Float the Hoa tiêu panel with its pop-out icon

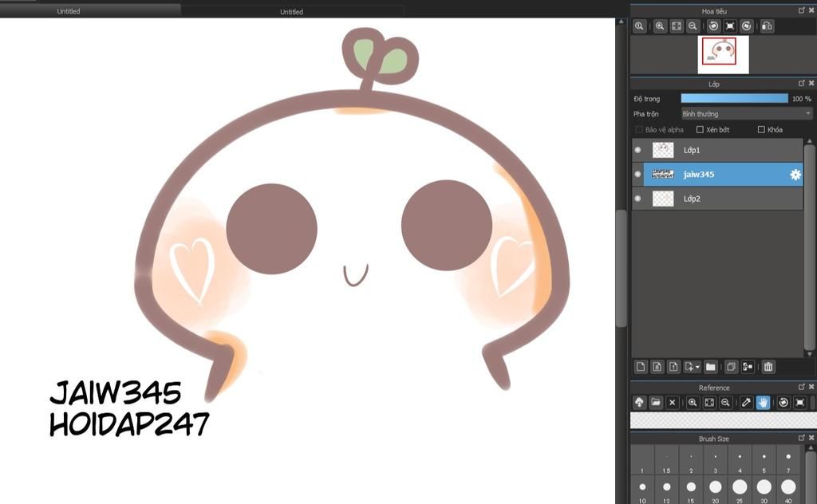point(801,10)
